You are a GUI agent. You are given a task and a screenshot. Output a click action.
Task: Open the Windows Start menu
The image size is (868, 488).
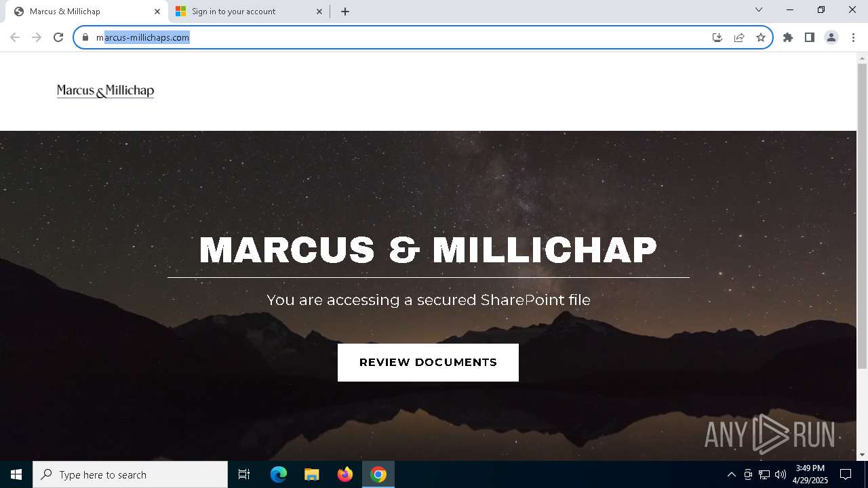pyautogui.click(x=16, y=474)
